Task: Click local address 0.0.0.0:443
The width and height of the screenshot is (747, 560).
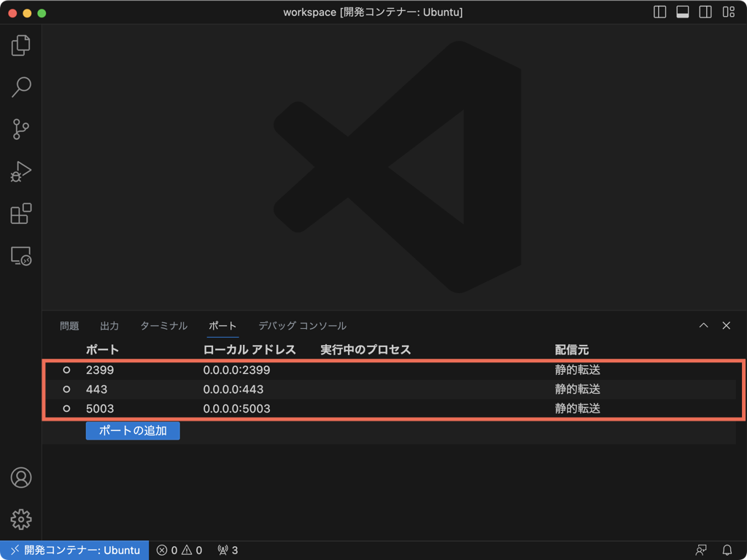Action: point(233,389)
